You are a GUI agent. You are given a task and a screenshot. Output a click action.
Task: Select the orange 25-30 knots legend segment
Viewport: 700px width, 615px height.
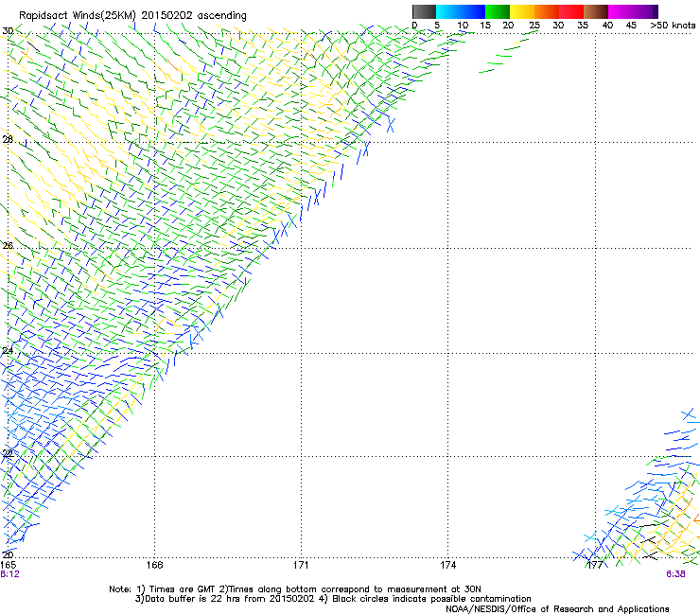547,11
